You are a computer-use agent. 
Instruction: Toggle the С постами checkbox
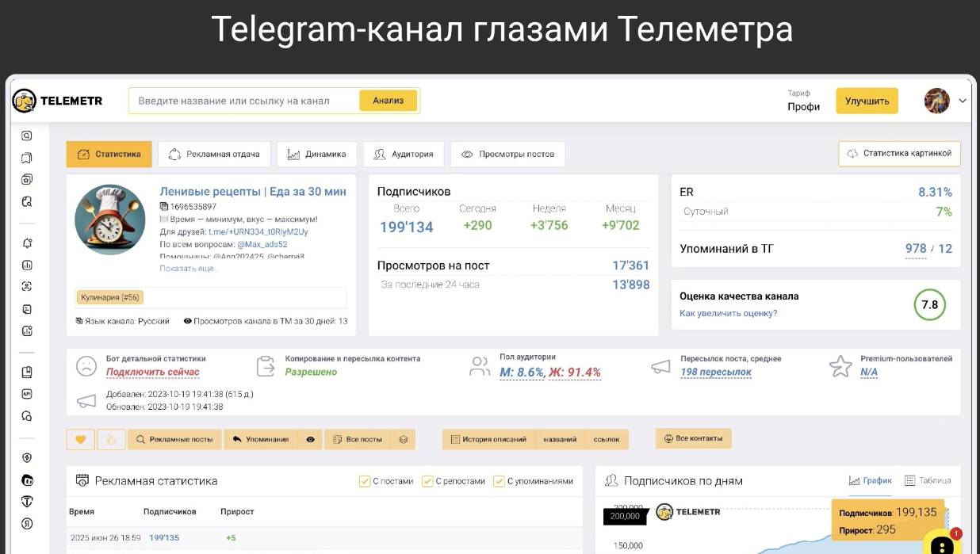(x=365, y=481)
